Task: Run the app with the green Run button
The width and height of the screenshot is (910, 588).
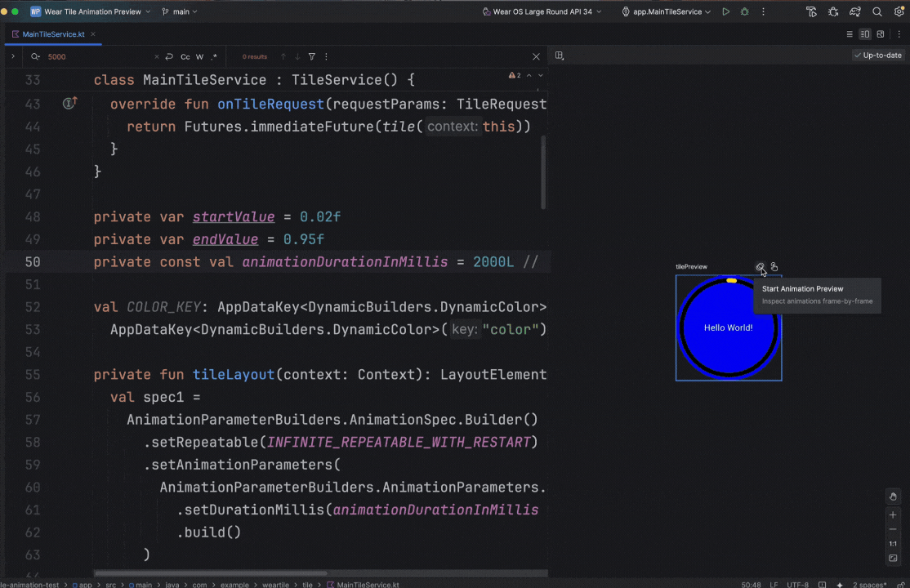Action: pos(725,11)
